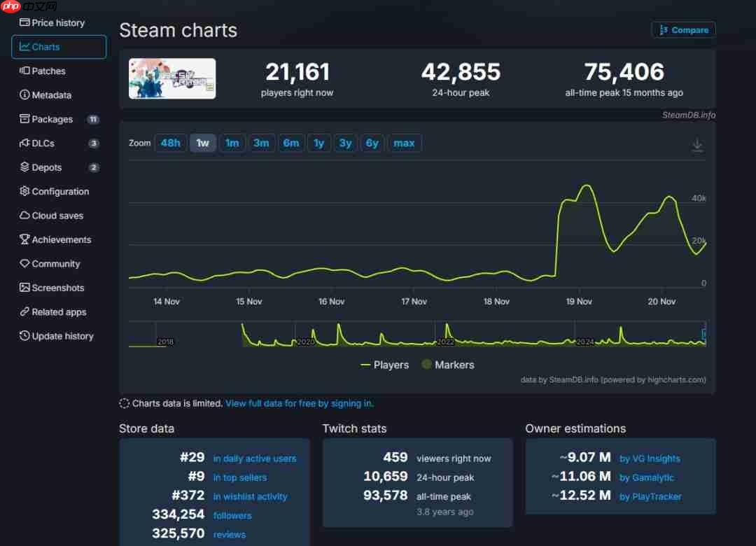Viewport: 756px width, 546px height.
Task: Set chart zoom to max
Action: (404, 143)
